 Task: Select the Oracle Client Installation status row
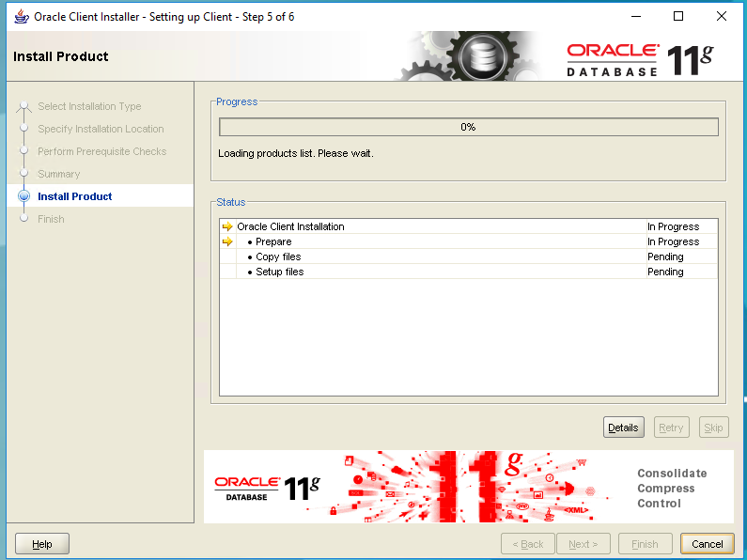(x=468, y=226)
